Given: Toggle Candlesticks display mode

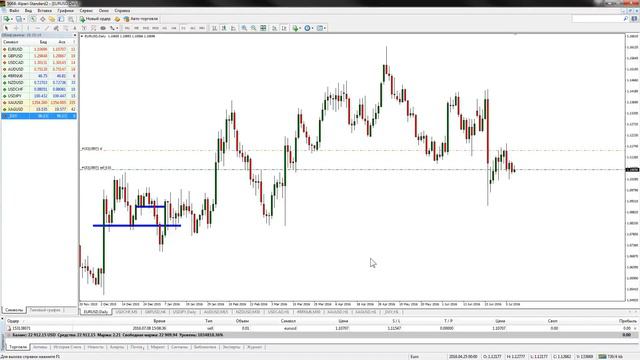Looking at the screenshot, I should pos(224,28).
